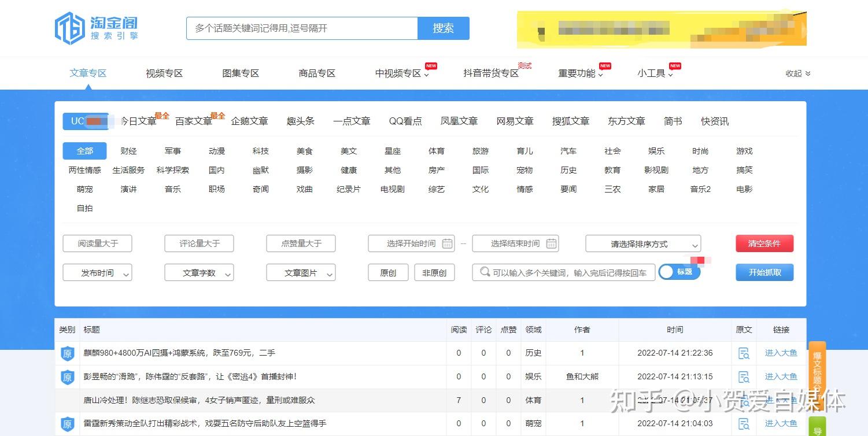This screenshot has width=868, height=436.
Task: Open original article icon for 2022-07-14 21:22:36 row
Action: [x=744, y=353]
